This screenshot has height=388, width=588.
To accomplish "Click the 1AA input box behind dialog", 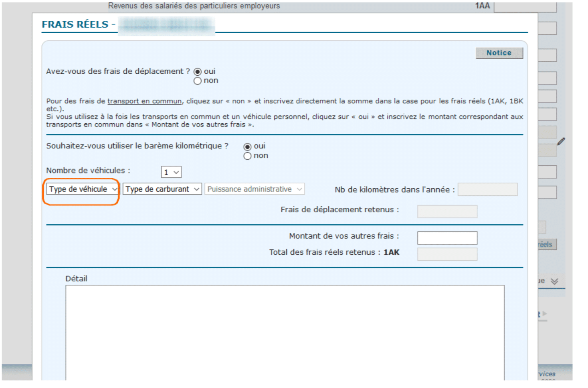I will [525, 7].
